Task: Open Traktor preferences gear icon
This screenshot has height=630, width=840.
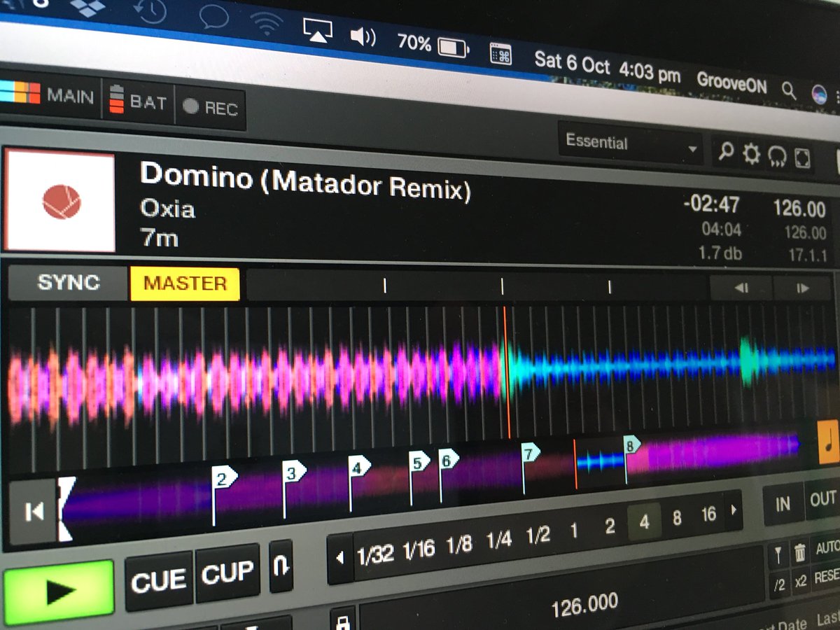Action: point(752,155)
